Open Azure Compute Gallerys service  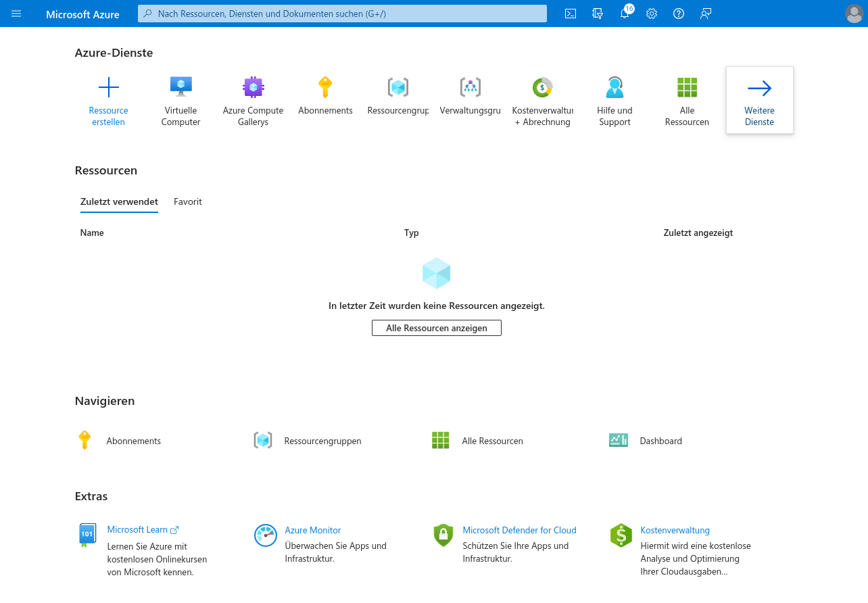click(253, 100)
